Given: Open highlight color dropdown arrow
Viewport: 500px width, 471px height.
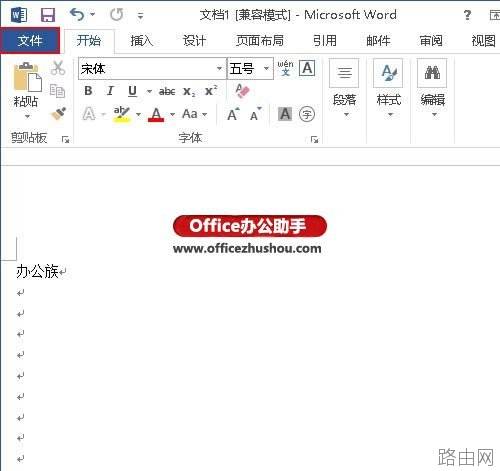Looking at the screenshot, I should click(x=138, y=114).
